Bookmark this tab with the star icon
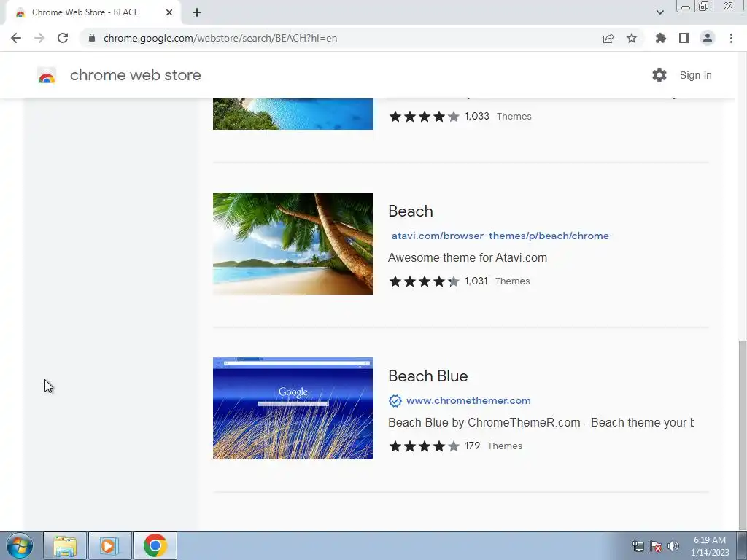The width and height of the screenshot is (747, 560). [x=632, y=38]
